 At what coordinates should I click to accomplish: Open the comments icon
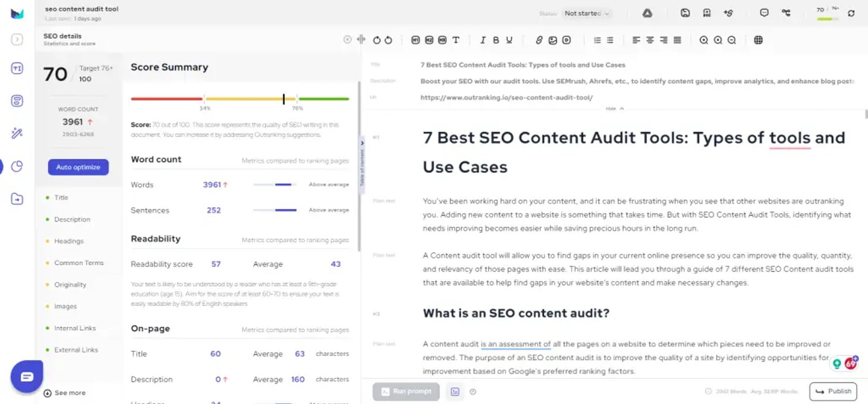click(x=764, y=13)
